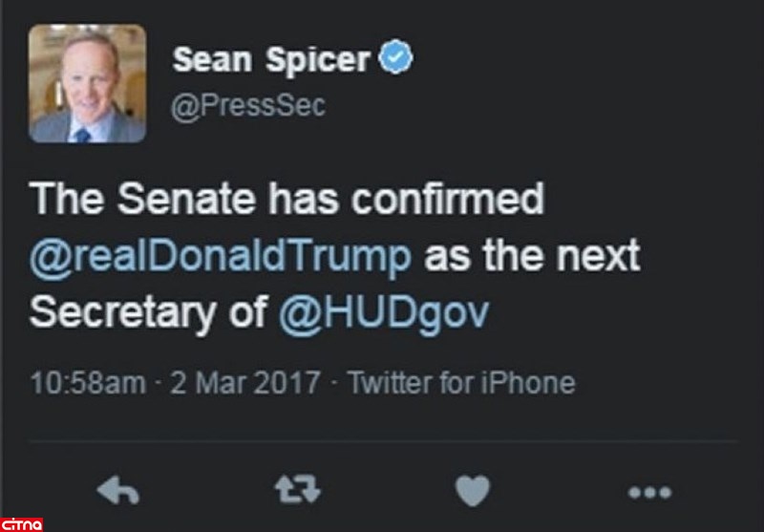The image size is (764, 532).
Task: Click the 10:58am time stamp
Action: click(88, 385)
